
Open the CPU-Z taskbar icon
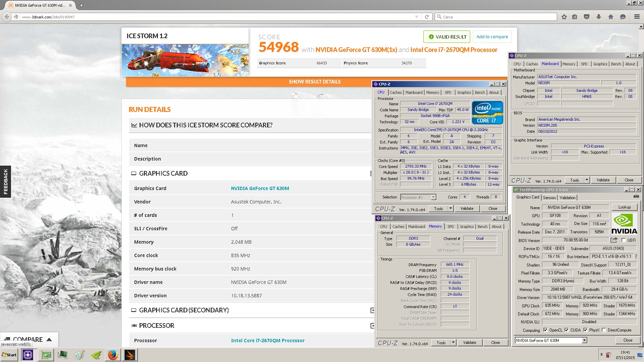28,355
